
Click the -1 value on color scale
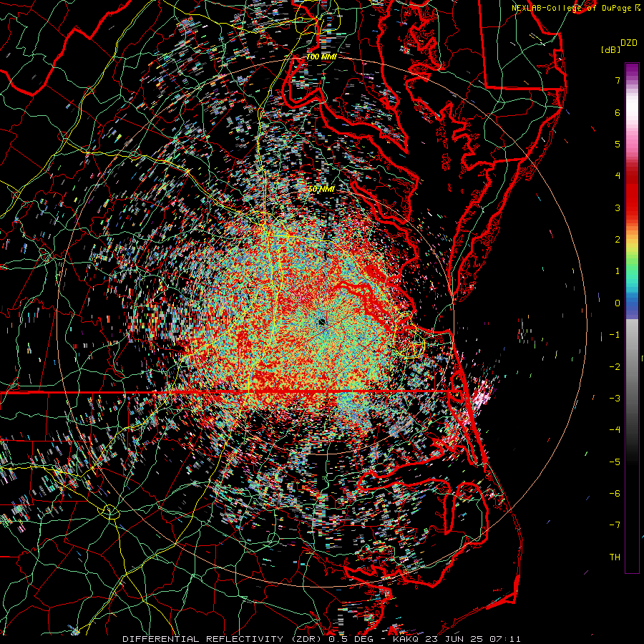[615, 335]
